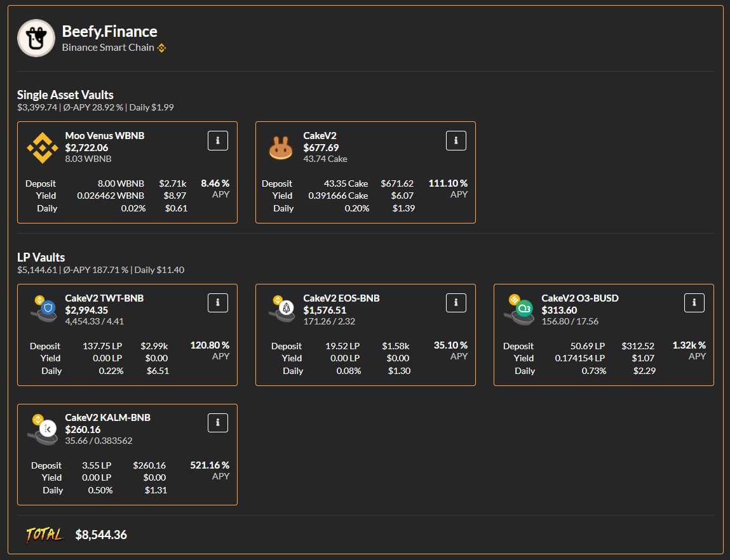Click the 43.74 Cake balance text
Screen dimensions: 730x560
tap(325, 159)
